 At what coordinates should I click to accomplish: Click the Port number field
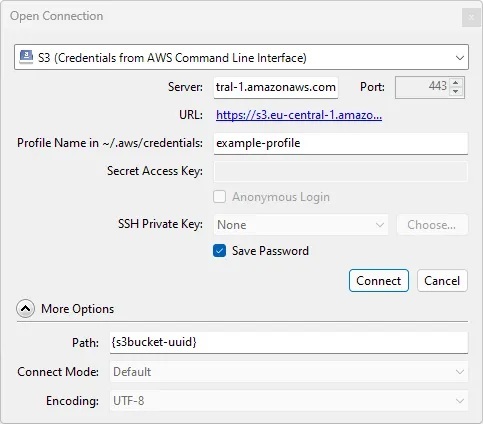point(422,87)
